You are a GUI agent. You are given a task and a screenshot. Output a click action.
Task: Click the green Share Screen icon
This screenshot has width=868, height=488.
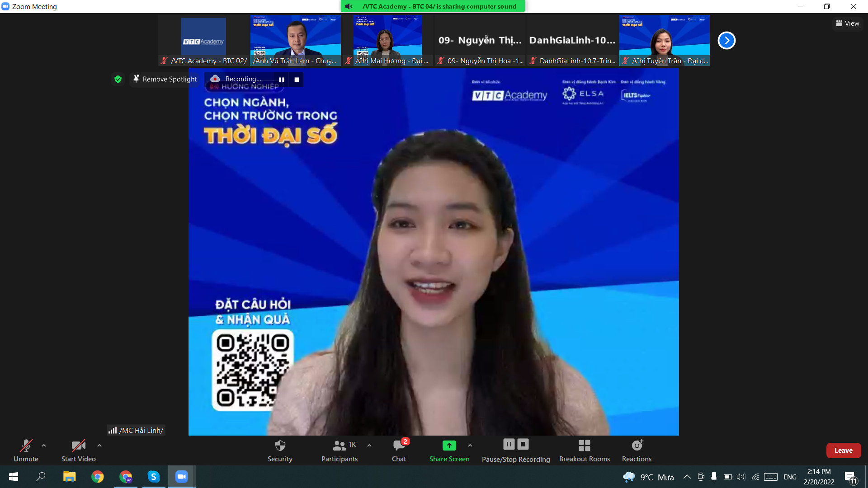click(449, 446)
